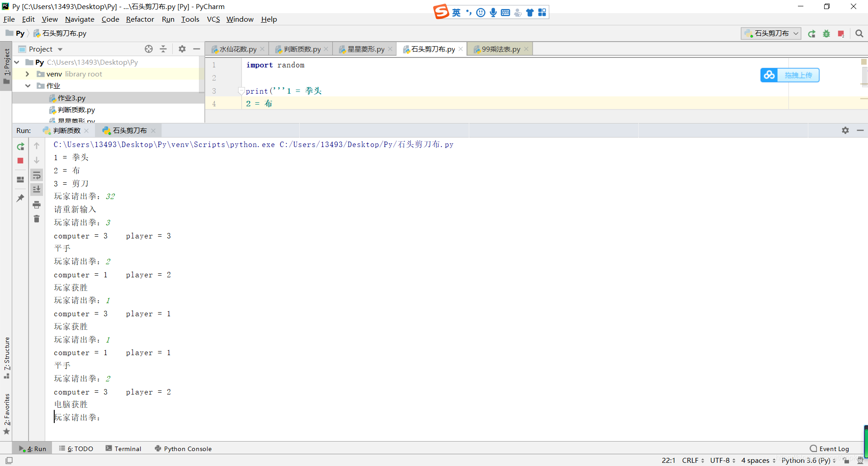Image resolution: width=868 pixels, height=466 pixels.
Task: Toggle the 4: Run tool window button
Action: pyautogui.click(x=32, y=448)
